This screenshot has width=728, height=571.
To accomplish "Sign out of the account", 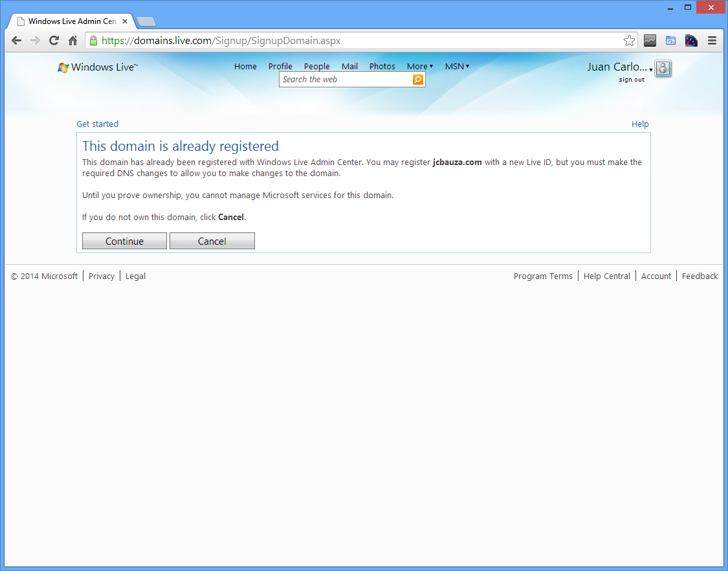I will pos(632,80).
